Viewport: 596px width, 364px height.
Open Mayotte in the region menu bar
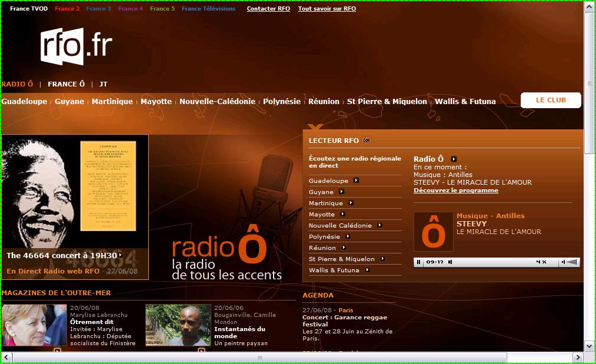[x=157, y=102]
